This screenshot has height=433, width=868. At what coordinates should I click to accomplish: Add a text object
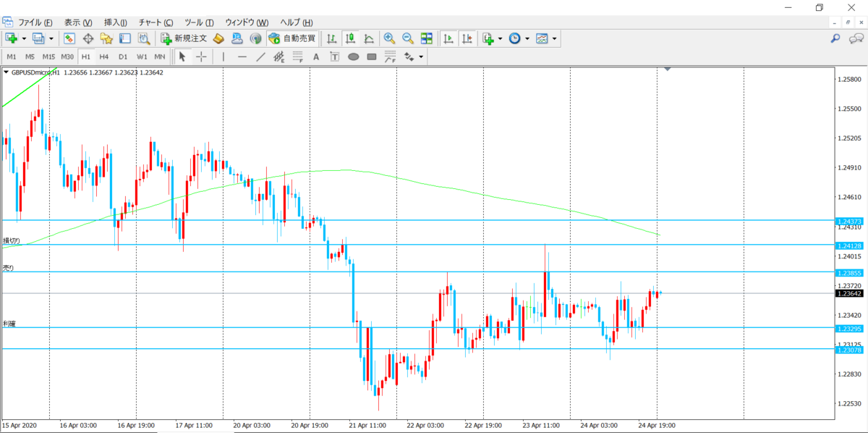[316, 56]
